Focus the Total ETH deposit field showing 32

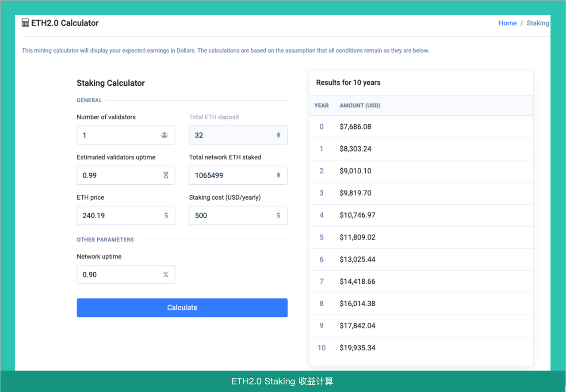pyautogui.click(x=238, y=135)
